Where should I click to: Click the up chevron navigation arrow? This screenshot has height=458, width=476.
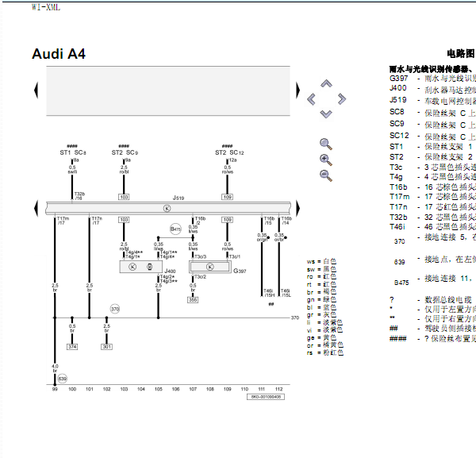326,83
